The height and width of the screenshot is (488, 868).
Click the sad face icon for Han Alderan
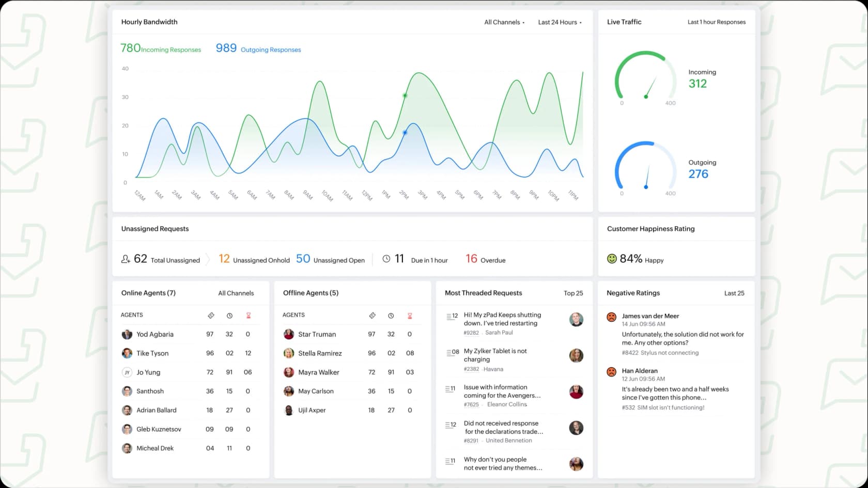611,372
